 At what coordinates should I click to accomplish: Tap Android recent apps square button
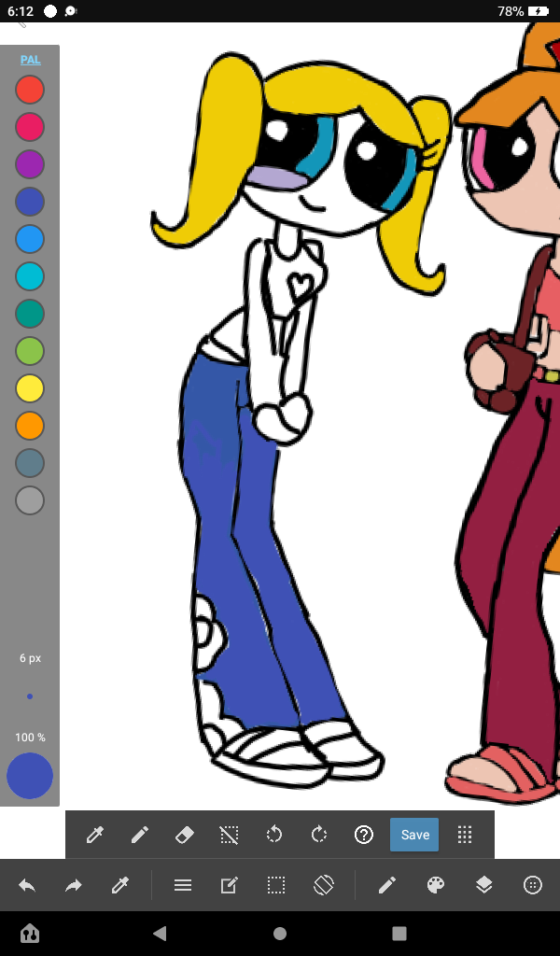[x=399, y=934]
